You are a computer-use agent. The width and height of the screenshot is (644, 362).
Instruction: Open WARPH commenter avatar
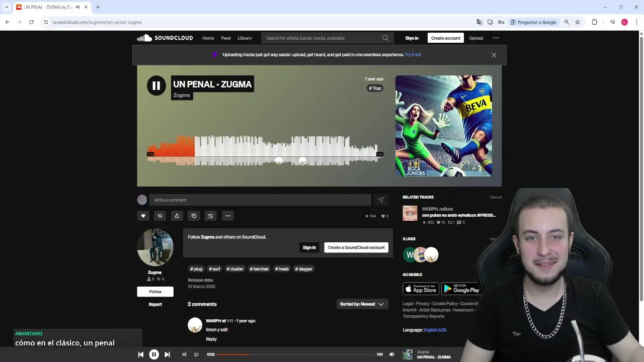[x=195, y=325]
